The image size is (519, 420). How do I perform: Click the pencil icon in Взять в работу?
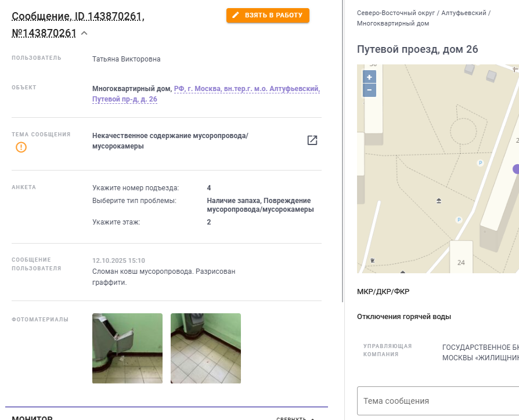235,15
